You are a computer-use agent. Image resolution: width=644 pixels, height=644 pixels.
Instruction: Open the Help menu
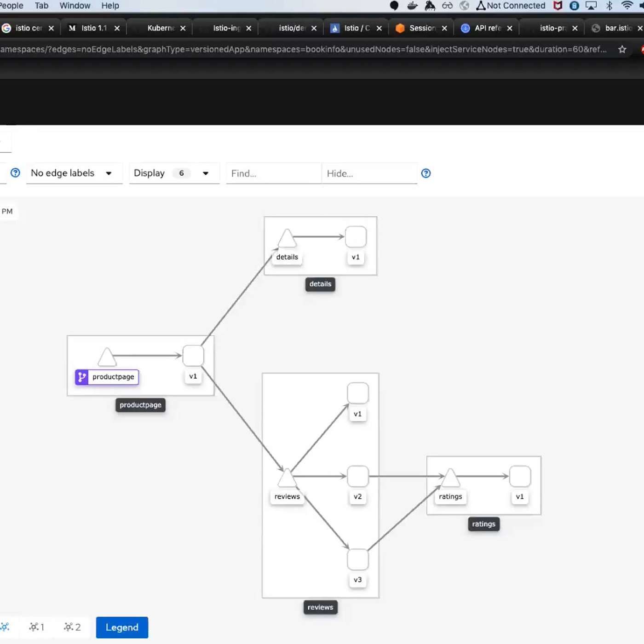[110, 6]
